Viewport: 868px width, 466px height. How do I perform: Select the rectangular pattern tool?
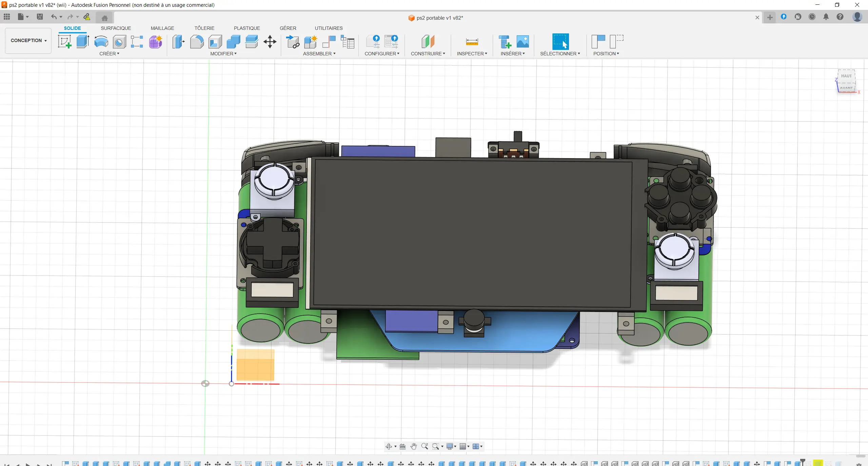(137, 42)
